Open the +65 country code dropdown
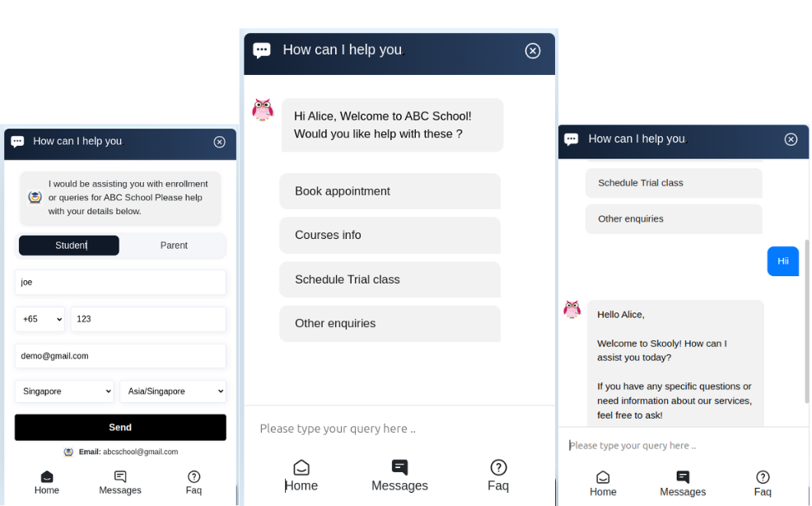This screenshot has width=812, height=506. [x=40, y=320]
